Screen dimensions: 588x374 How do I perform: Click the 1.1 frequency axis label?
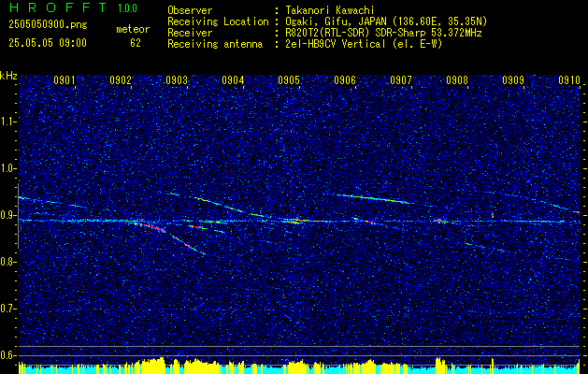coord(8,122)
